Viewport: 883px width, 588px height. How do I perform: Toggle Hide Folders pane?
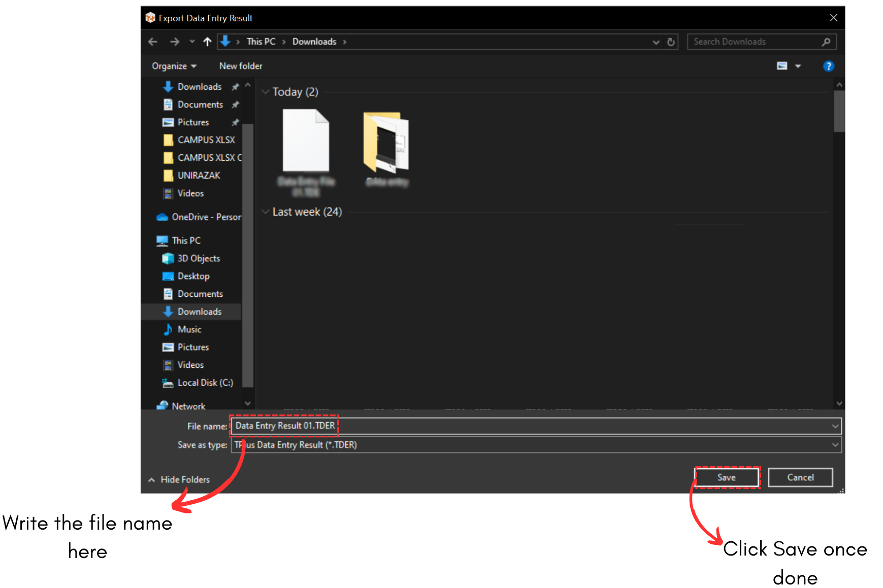coord(179,479)
